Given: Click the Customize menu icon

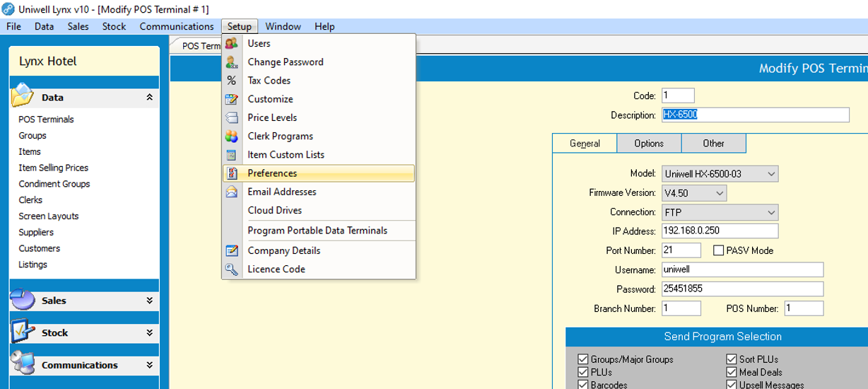Looking at the screenshot, I should point(232,99).
